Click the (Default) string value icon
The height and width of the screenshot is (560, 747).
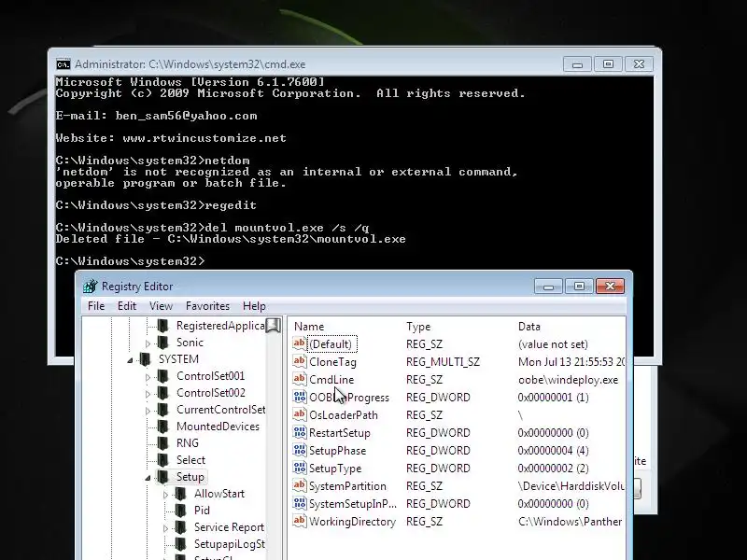(299, 343)
